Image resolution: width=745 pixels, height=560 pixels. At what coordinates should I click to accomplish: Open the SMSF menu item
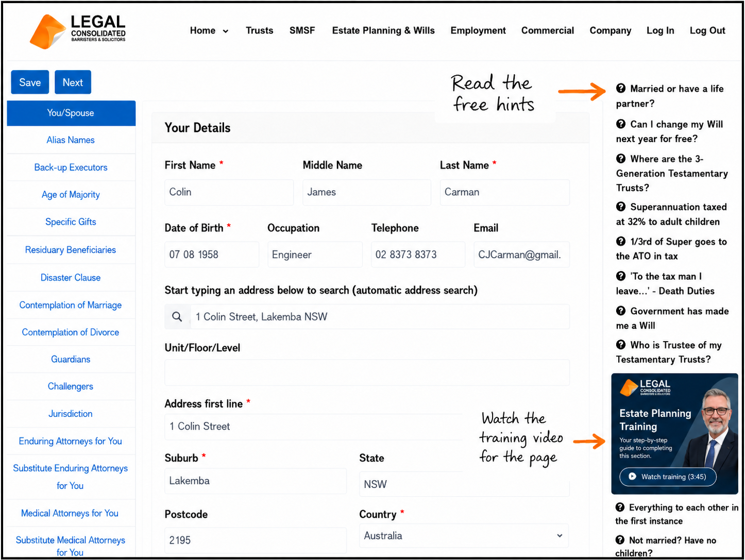302,30
